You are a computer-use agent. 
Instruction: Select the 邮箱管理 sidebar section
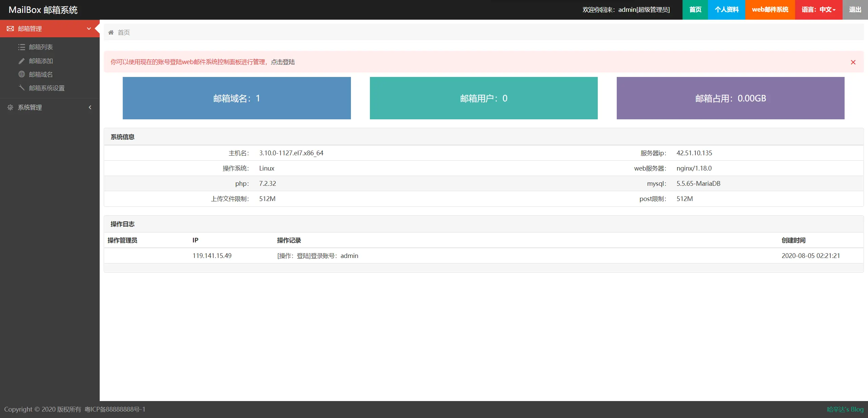tap(50, 29)
